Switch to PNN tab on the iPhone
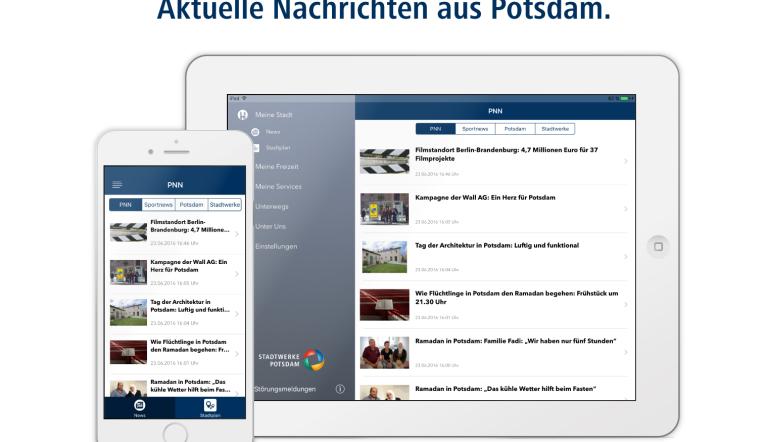Screen dimensions: 768x442 125,205
